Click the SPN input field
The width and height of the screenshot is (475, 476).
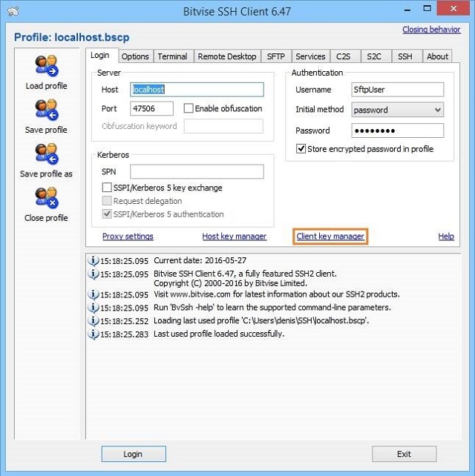tap(197, 171)
